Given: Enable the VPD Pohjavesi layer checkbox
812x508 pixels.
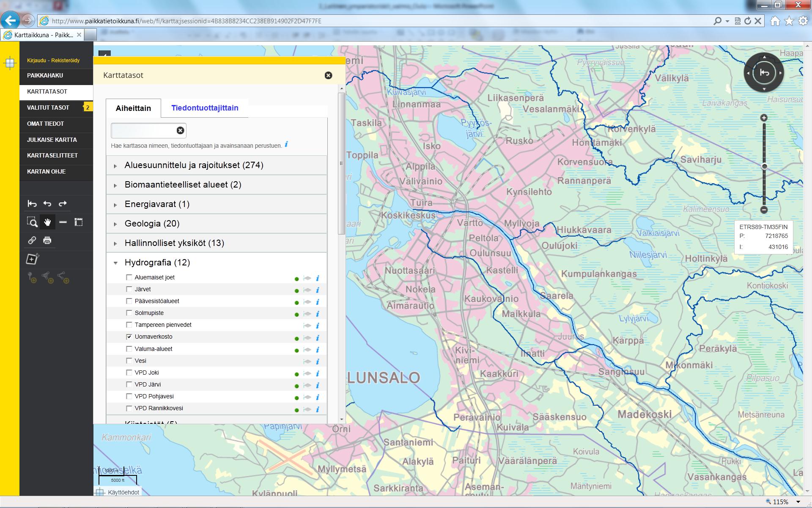Looking at the screenshot, I should click(x=129, y=396).
